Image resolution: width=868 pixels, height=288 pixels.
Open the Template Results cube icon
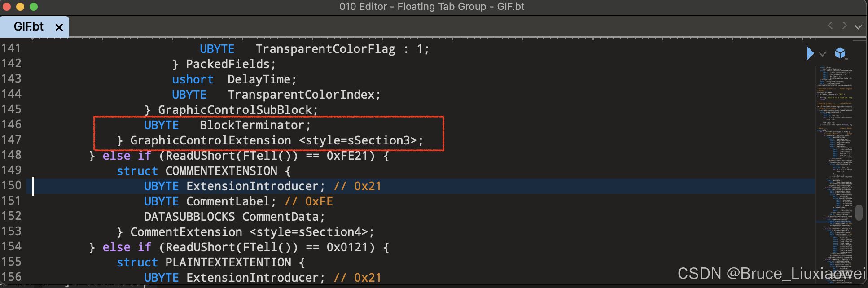840,53
